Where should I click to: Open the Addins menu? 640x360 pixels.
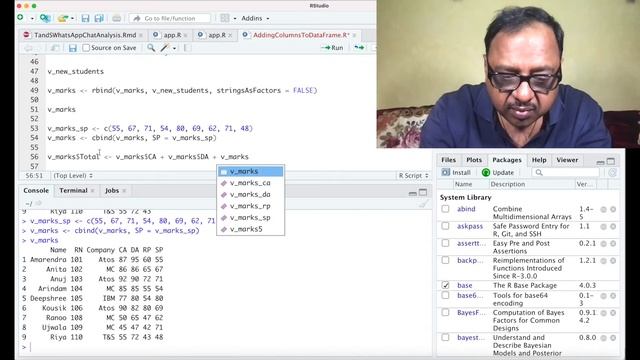[x=255, y=18]
